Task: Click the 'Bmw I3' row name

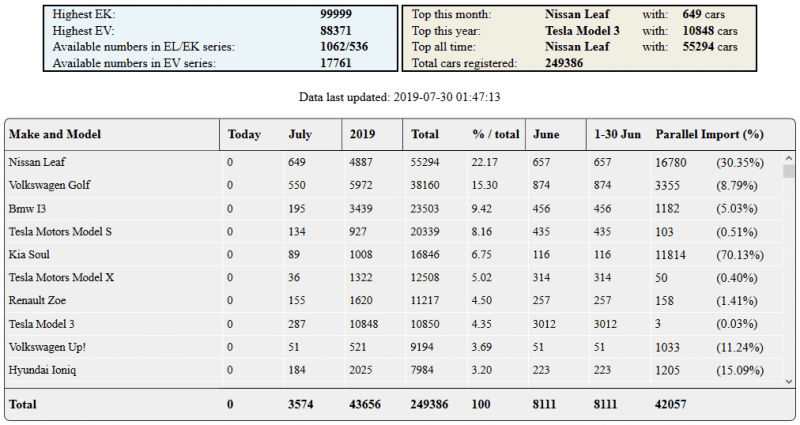Action: [x=27, y=209]
